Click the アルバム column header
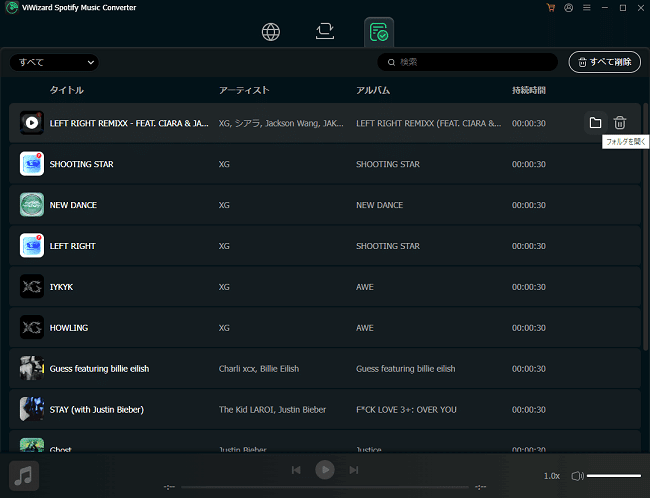Image resolution: width=650 pixels, height=498 pixels. click(373, 90)
